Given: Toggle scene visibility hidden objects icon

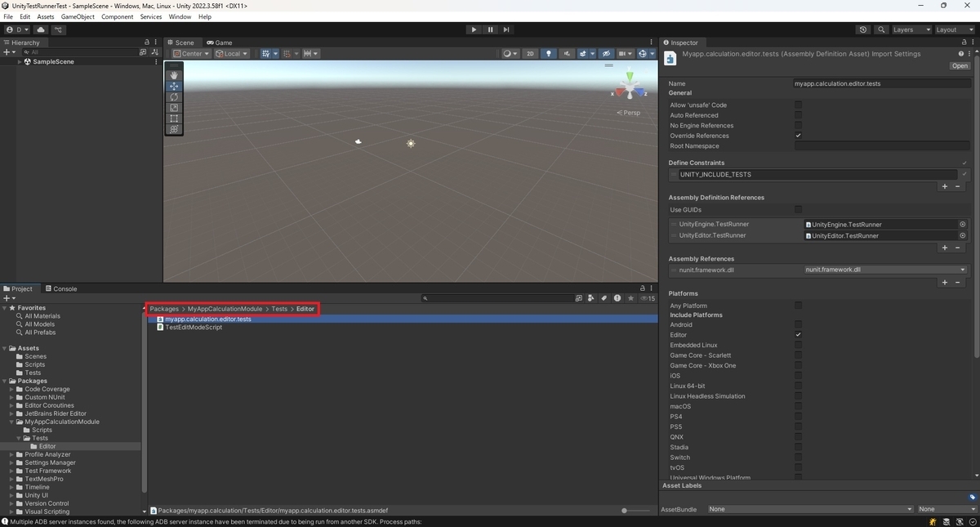Looking at the screenshot, I should point(606,54).
